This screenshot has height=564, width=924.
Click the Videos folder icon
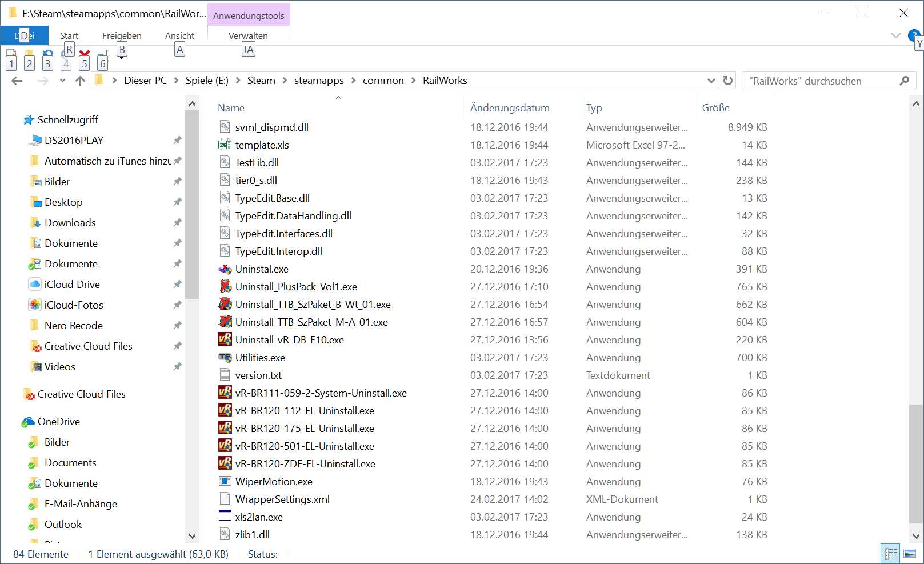[35, 366]
